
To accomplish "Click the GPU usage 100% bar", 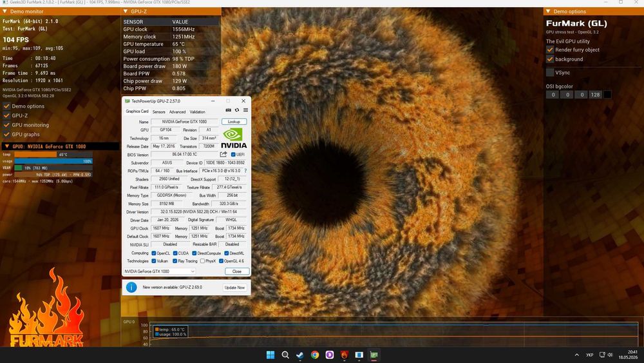I will pos(53,161).
